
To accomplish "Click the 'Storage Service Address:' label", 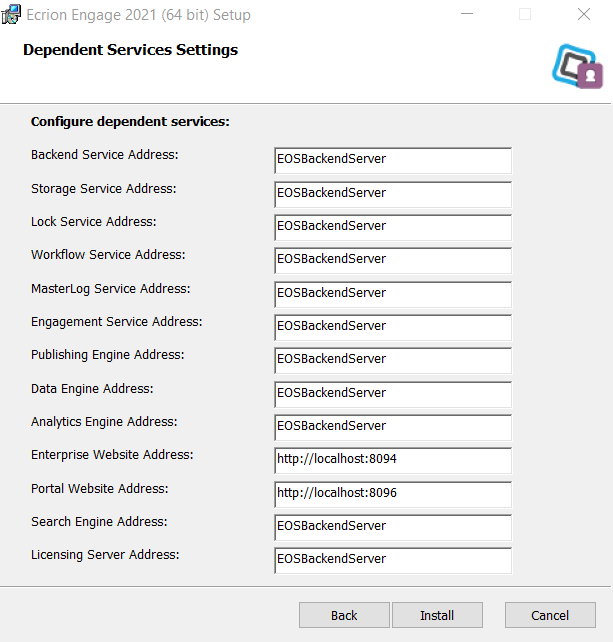I will (x=104, y=189).
